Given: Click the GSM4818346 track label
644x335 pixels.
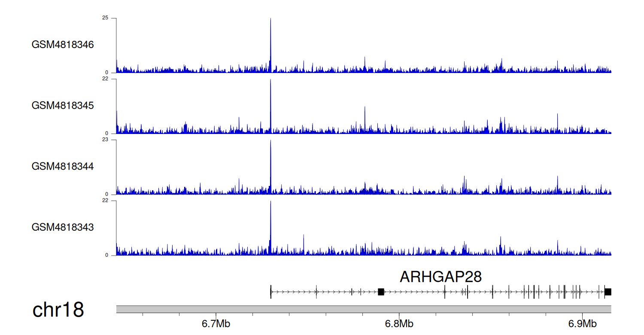Looking at the screenshot, I should click(63, 45).
